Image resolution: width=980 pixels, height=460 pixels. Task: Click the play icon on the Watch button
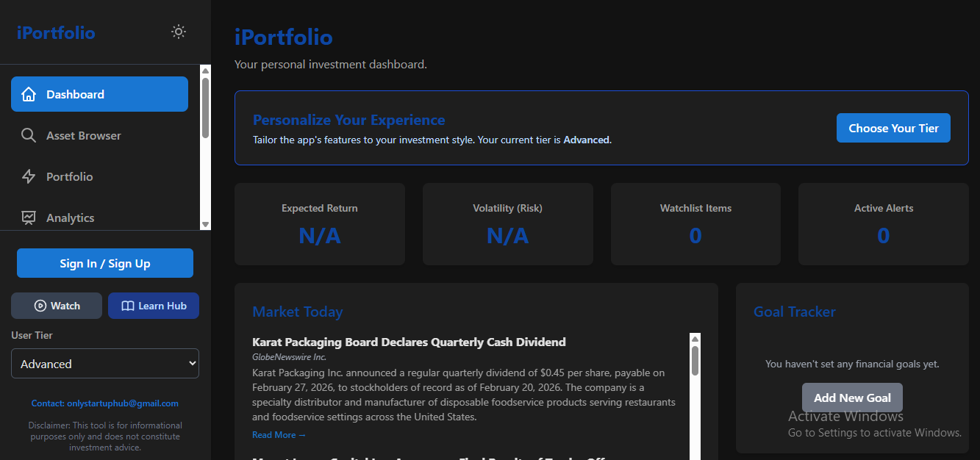click(x=40, y=306)
